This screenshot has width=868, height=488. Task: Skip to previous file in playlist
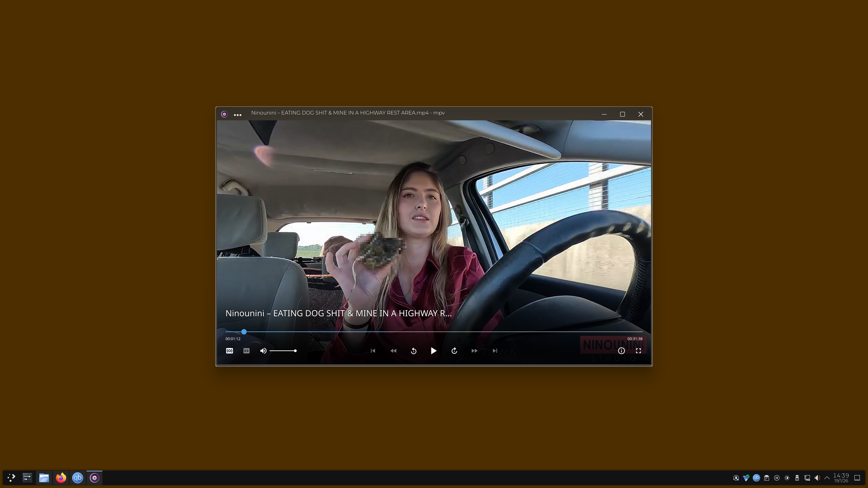point(373,351)
